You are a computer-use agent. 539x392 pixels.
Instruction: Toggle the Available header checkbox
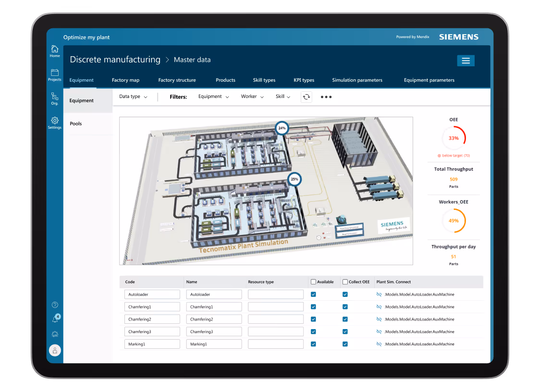click(313, 282)
